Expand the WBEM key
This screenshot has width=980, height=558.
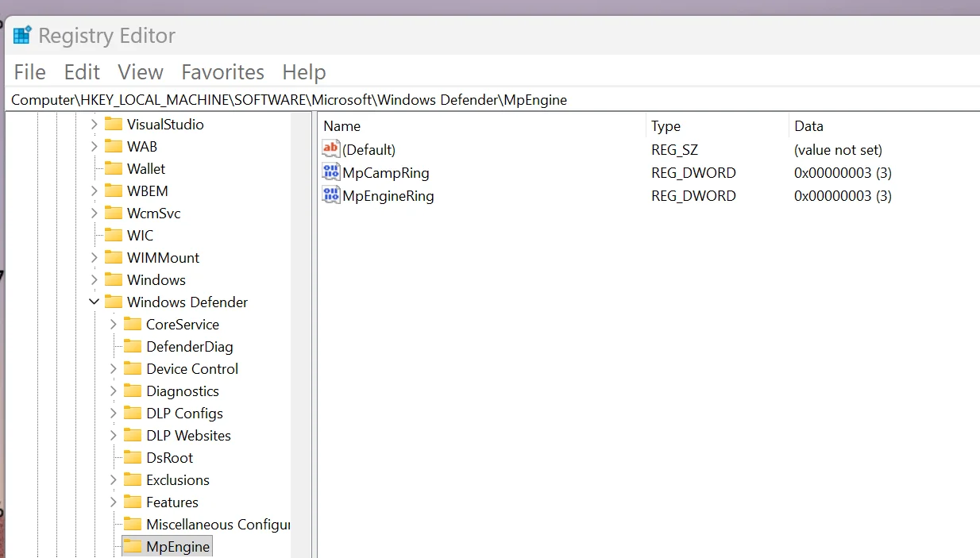95,190
